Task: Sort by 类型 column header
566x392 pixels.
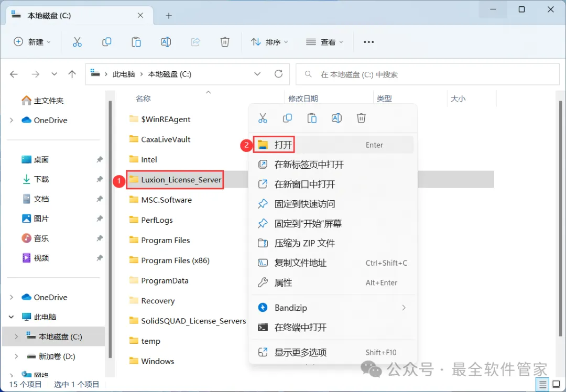Action: [x=384, y=99]
